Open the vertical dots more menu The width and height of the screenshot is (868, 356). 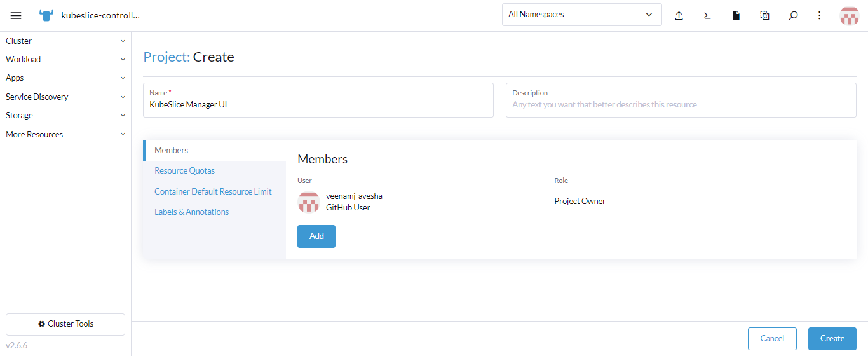(820, 15)
